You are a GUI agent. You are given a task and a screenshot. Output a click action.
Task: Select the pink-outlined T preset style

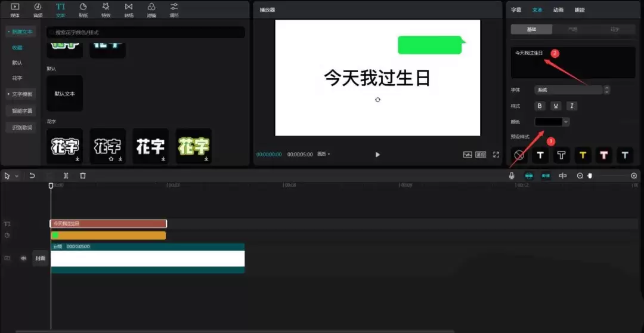click(x=603, y=155)
